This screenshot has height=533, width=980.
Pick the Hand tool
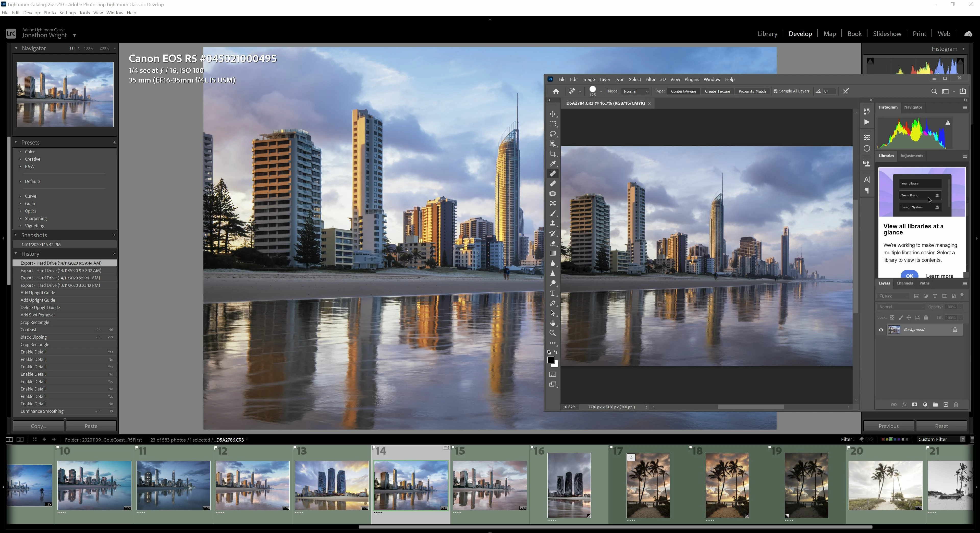tap(553, 323)
